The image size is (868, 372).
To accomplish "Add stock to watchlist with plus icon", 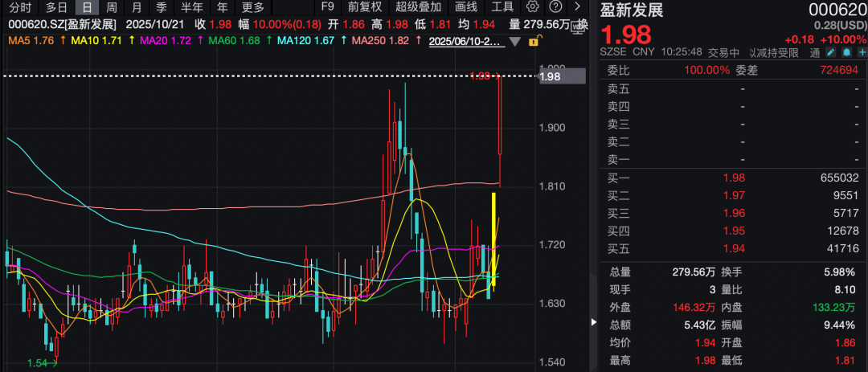I will (x=861, y=53).
